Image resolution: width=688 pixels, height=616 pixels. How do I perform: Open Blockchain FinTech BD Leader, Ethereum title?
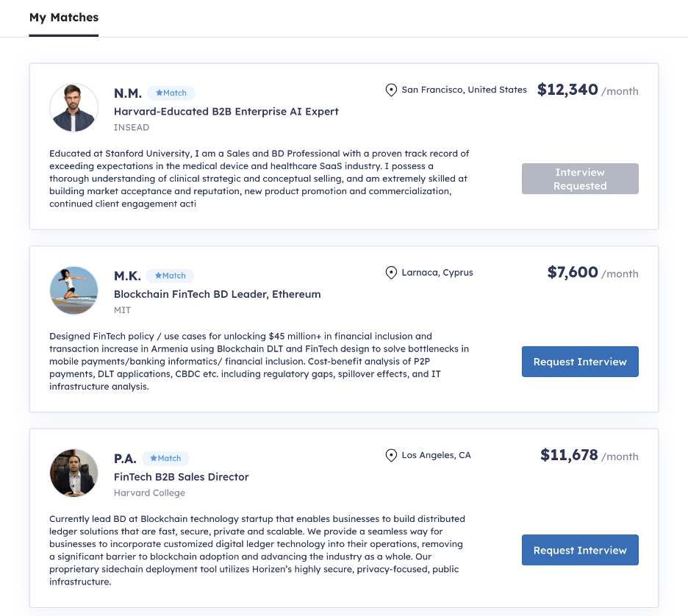[x=218, y=294]
